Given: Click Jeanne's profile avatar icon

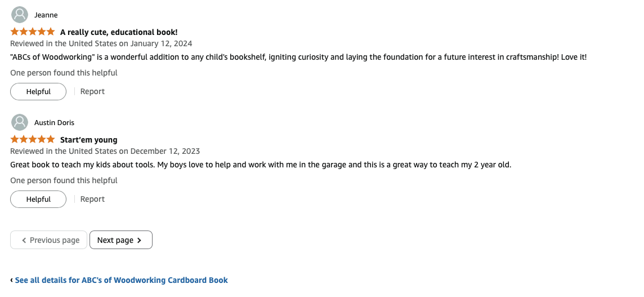Looking at the screenshot, I should tap(19, 15).
